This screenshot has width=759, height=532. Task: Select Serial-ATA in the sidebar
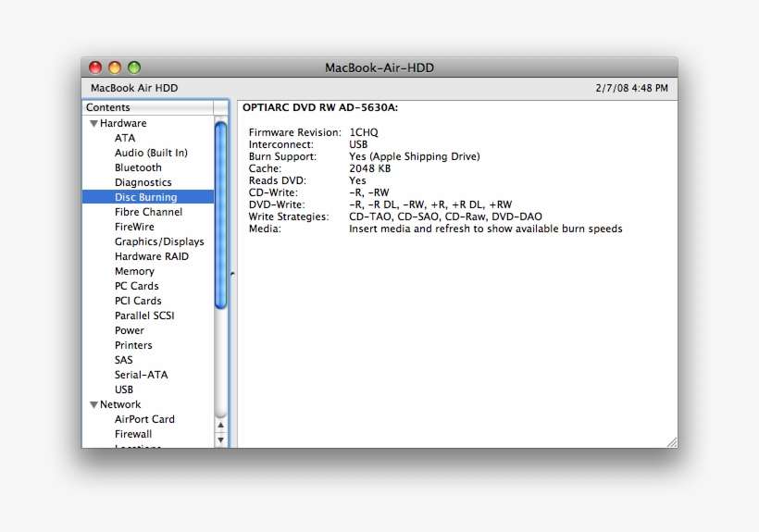click(141, 375)
